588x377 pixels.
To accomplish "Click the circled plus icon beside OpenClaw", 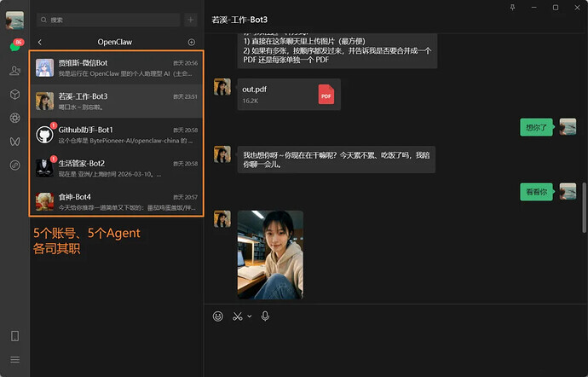I will [191, 42].
